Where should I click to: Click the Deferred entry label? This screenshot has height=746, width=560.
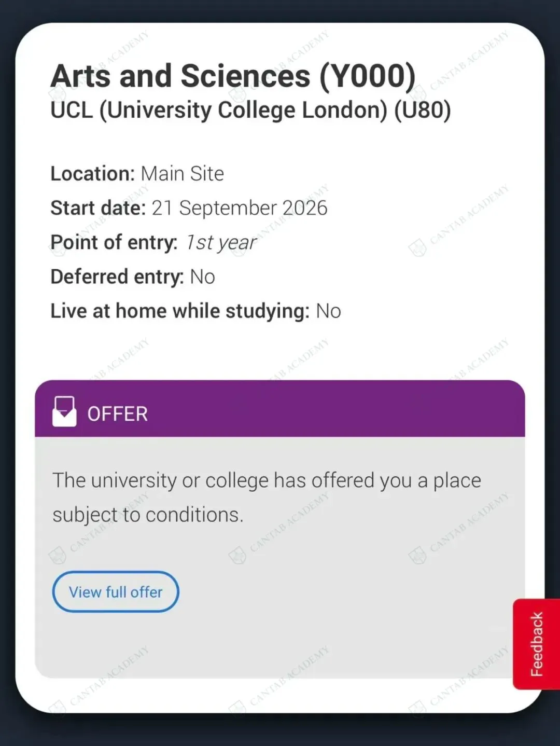pyautogui.click(x=117, y=277)
